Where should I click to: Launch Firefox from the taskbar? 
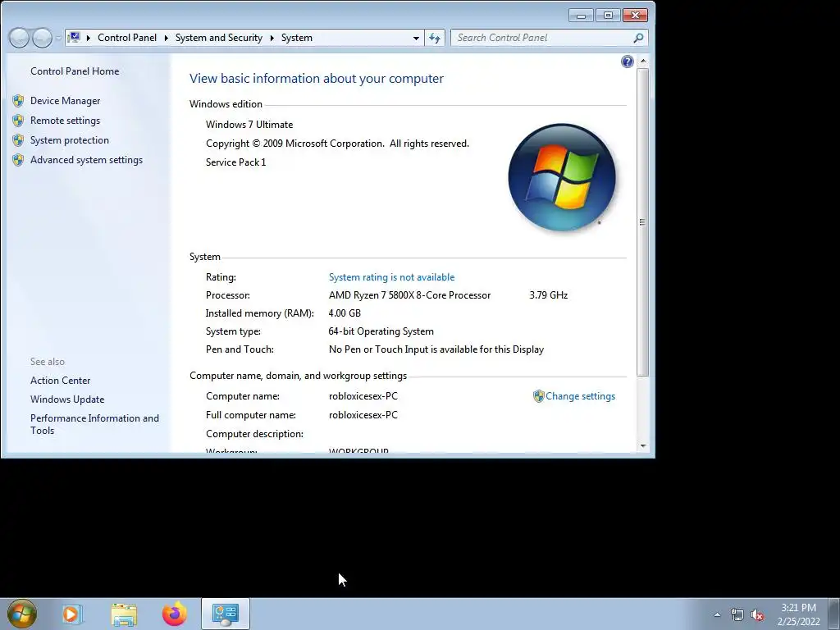pyautogui.click(x=175, y=614)
